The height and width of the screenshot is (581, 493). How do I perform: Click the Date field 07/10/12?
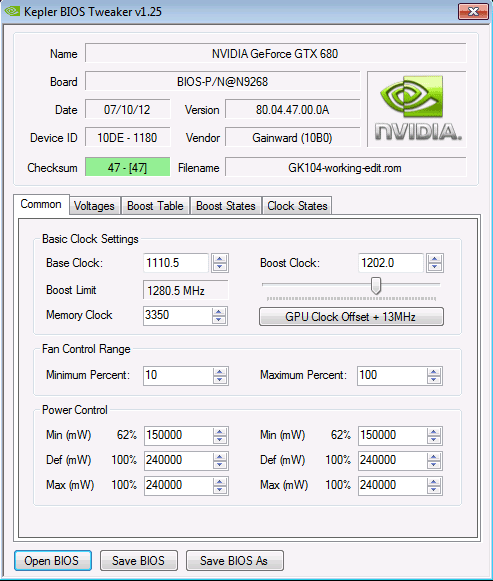point(127,109)
